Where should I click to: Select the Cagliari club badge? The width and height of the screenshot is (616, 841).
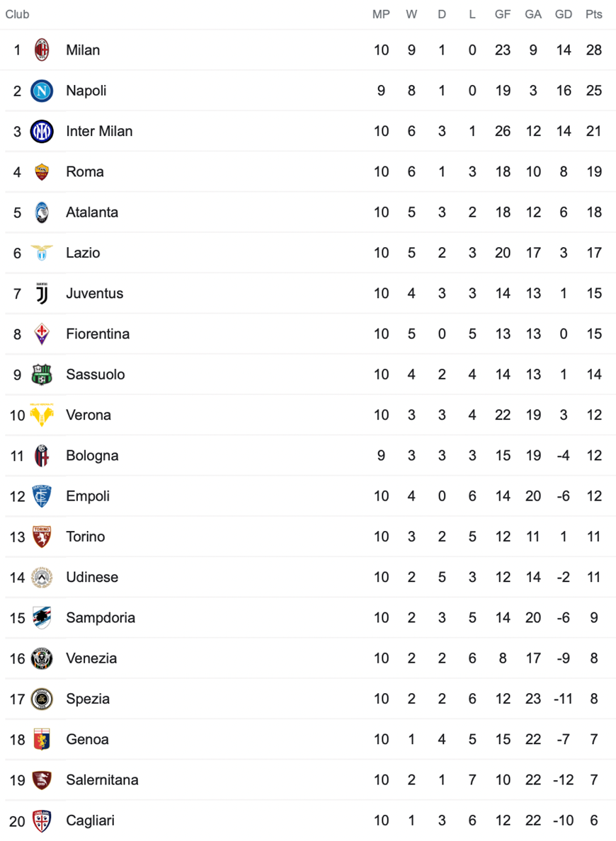pos(42,820)
